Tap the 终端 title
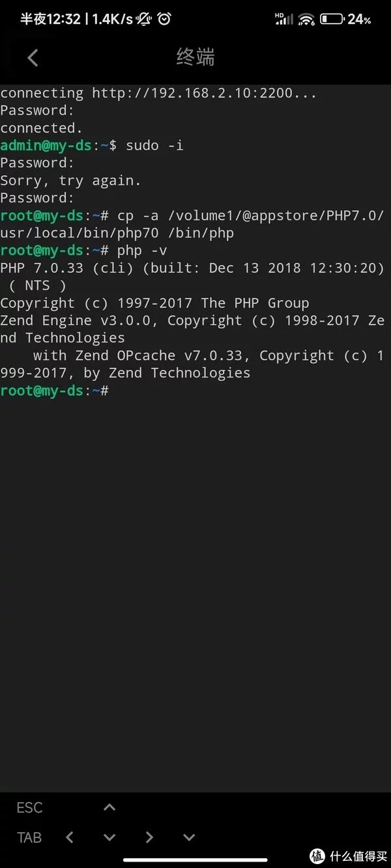Screen dimensions: 391x868 (x=195, y=57)
